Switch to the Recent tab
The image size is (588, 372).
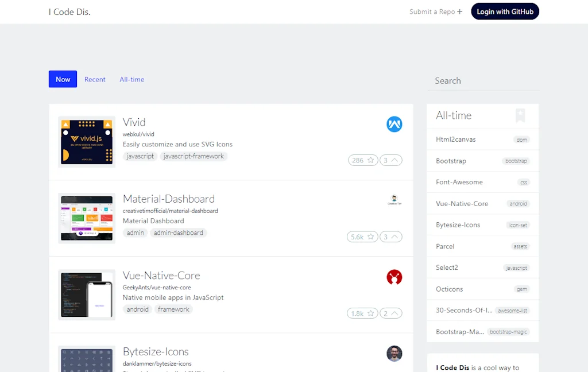tap(95, 79)
